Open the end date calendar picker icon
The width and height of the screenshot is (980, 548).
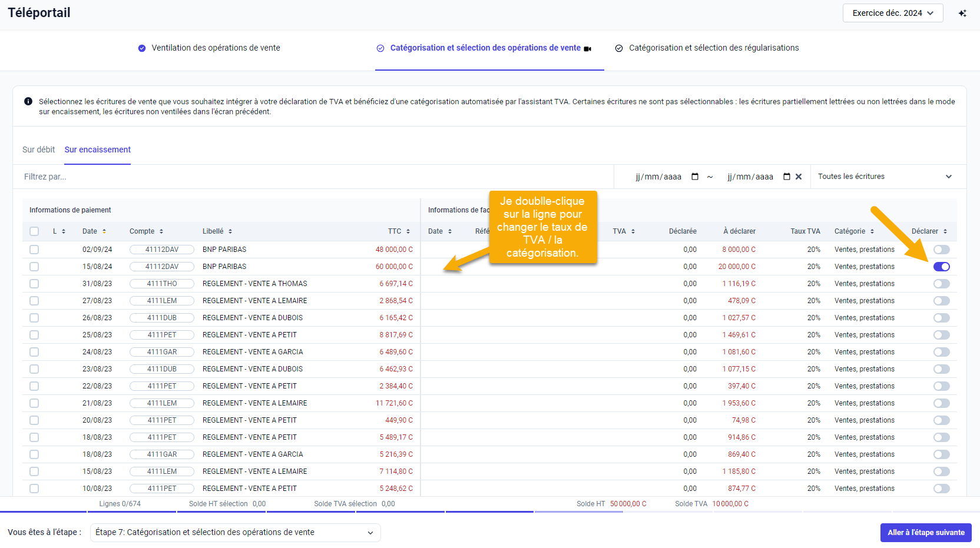click(x=787, y=177)
